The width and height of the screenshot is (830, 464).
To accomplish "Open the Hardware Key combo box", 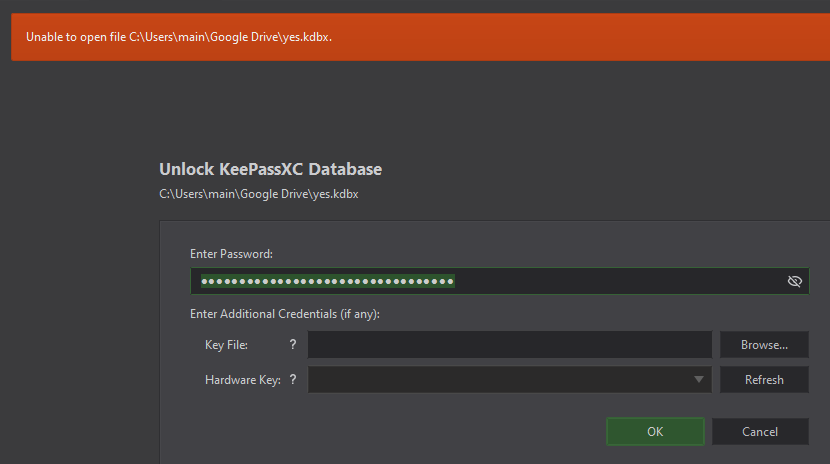I will pyautogui.click(x=498, y=380).
